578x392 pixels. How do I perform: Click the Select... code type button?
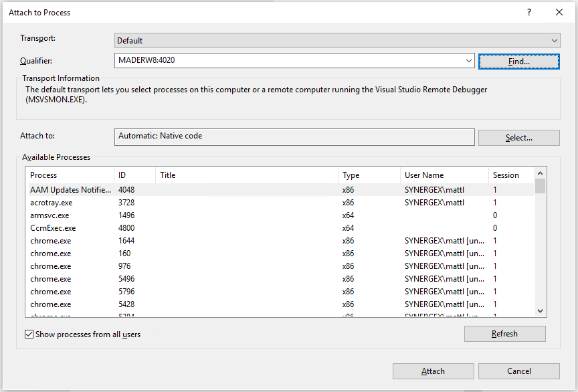(x=518, y=138)
